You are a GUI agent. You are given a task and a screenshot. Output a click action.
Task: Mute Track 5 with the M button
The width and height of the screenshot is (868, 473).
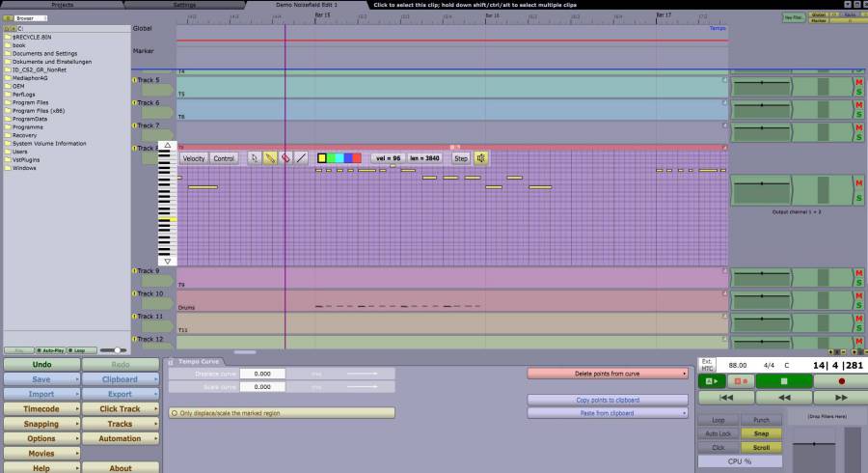(x=858, y=83)
